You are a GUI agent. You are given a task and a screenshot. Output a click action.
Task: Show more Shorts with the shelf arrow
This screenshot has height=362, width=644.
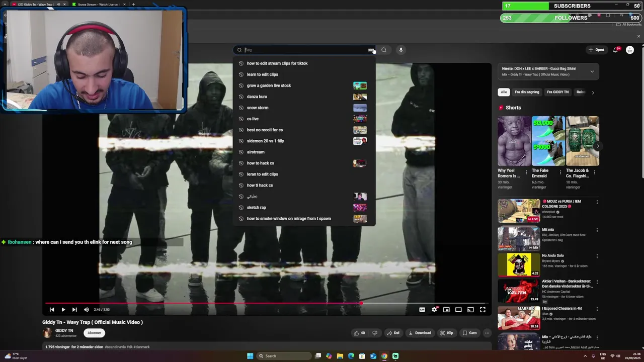pos(597,146)
